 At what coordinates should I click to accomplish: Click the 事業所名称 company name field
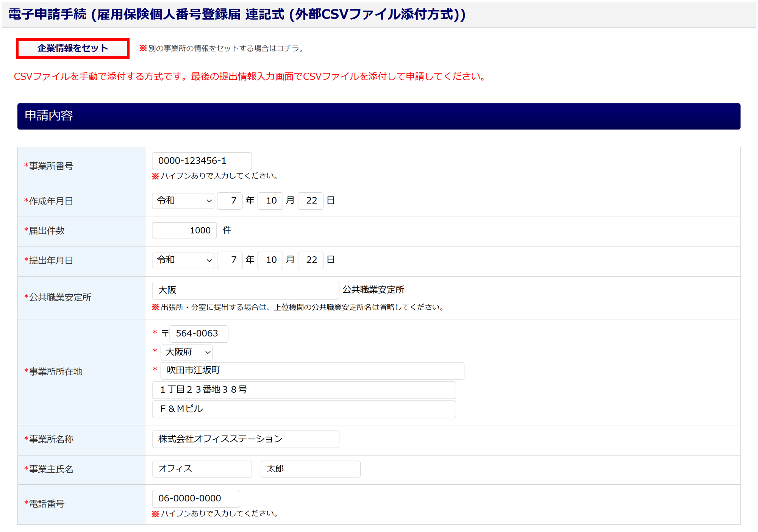click(245, 439)
